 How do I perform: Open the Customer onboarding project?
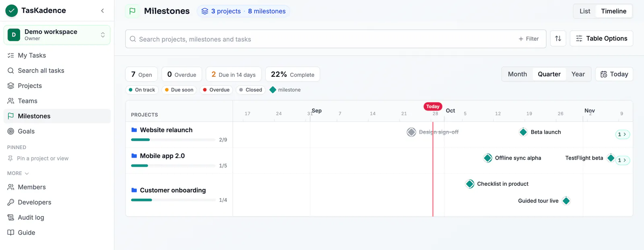[173, 191]
